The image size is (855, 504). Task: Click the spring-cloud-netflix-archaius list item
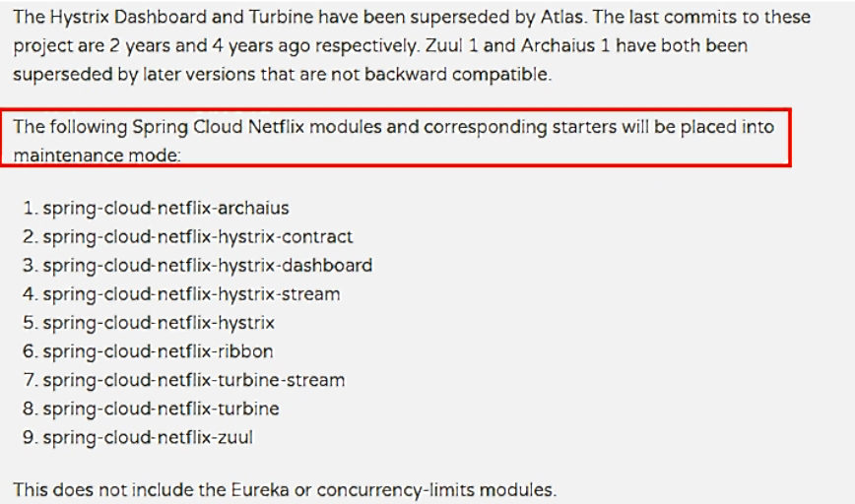point(165,208)
